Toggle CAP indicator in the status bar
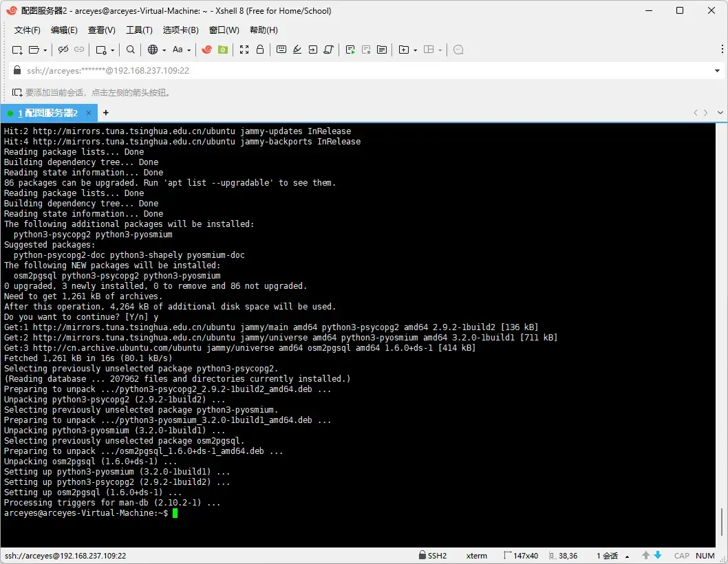Viewport: 728px width, 564px height. pos(681,556)
